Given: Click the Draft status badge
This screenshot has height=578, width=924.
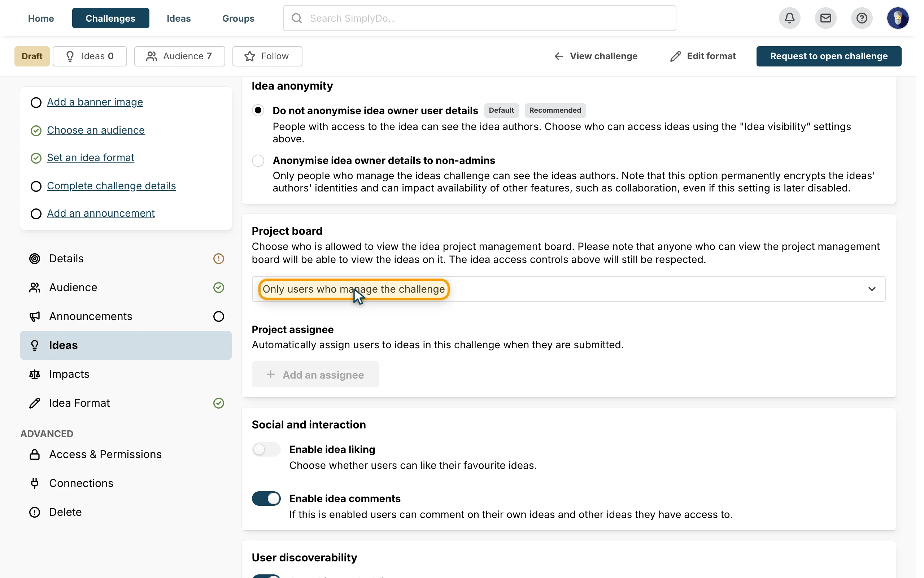Looking at the screenshot, I should [x=32, y=56].
